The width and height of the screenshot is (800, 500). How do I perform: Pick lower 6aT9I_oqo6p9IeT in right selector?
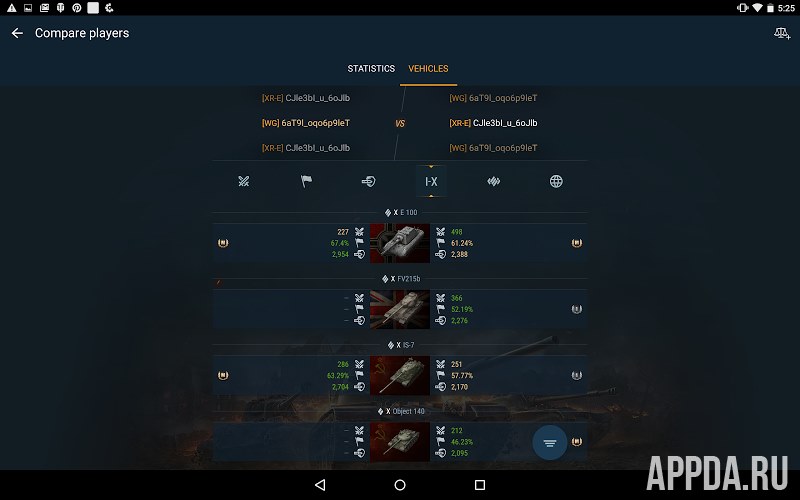point(493,148)
